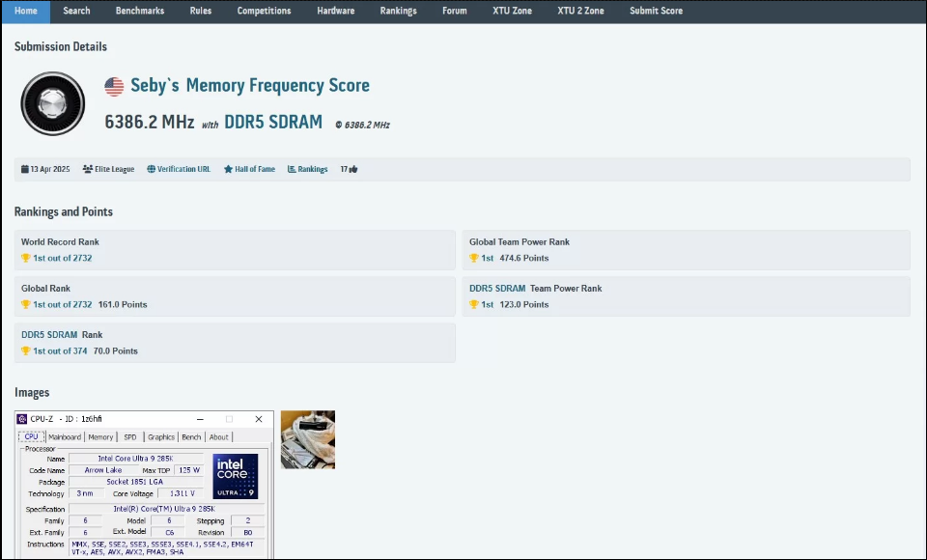
Task: Click the trophy icon under World Record Rank
Action: point(26,258)
